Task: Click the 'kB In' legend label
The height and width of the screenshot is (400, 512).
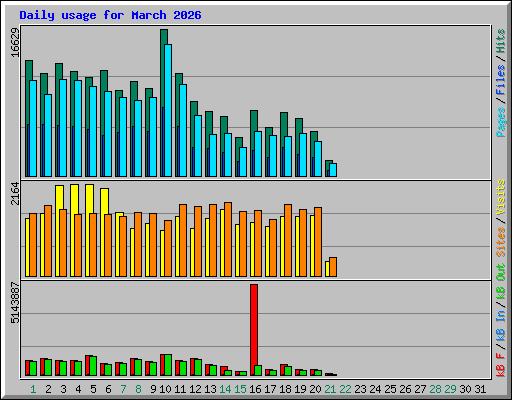Action: (x=501, y=326)
